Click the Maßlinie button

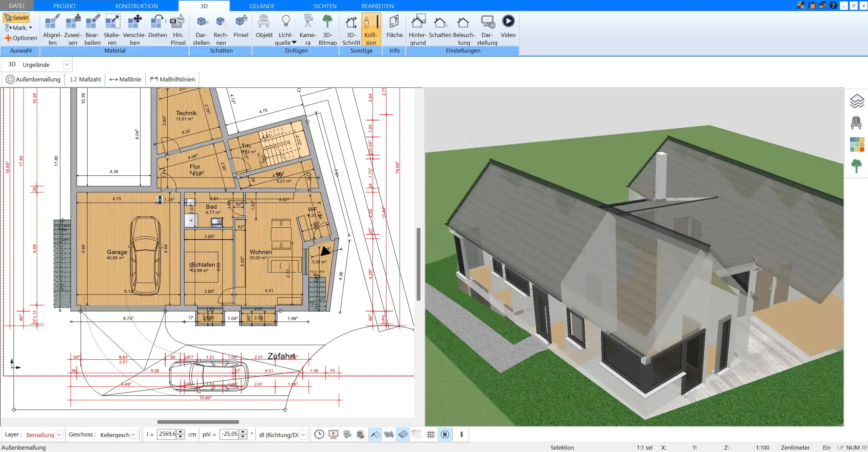point(125,79)
